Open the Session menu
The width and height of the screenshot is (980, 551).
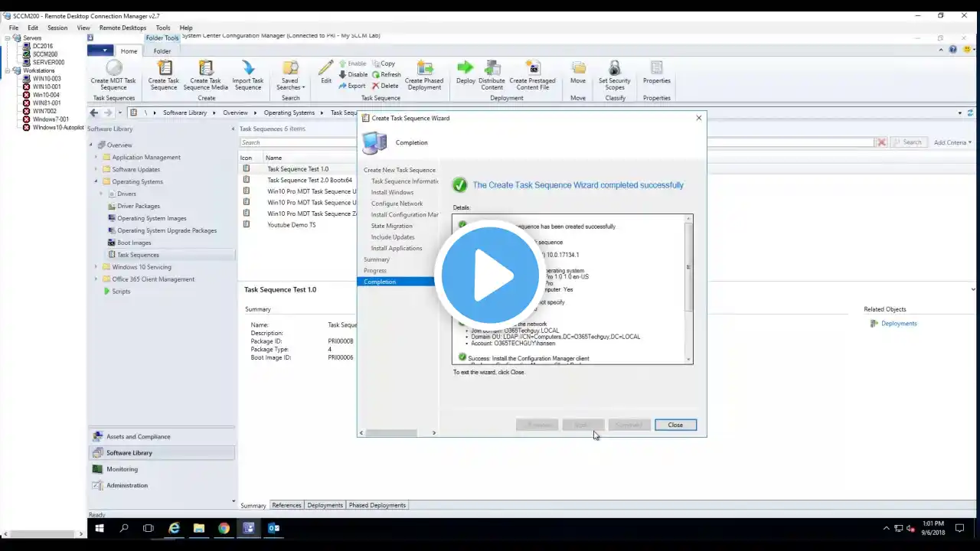[57, 28]
